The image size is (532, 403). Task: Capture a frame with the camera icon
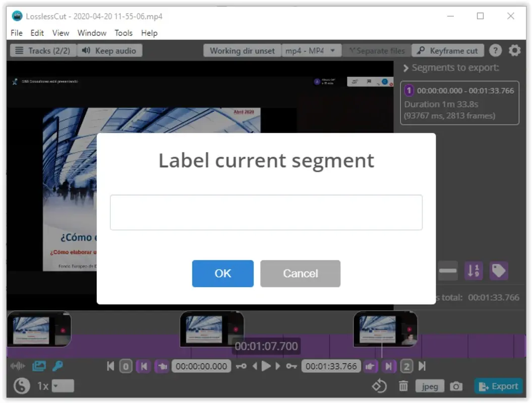[x=456, y=386]
